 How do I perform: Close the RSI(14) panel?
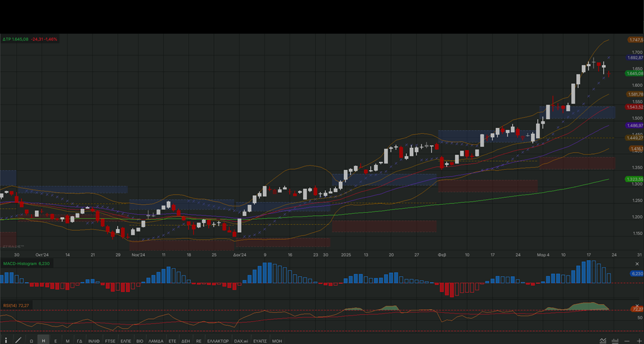click(x=638, y=306)
